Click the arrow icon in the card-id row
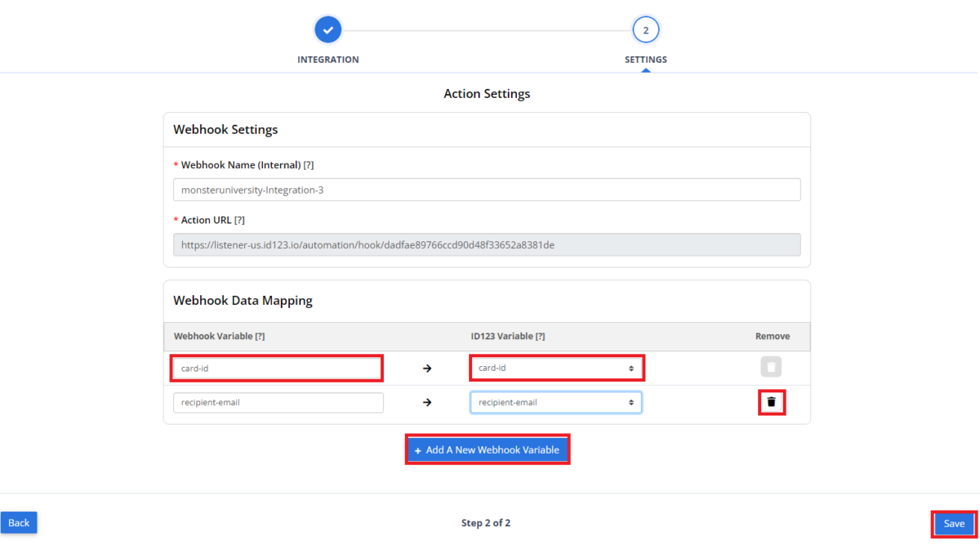Screen dimensions: 980x559 [425, 368]
